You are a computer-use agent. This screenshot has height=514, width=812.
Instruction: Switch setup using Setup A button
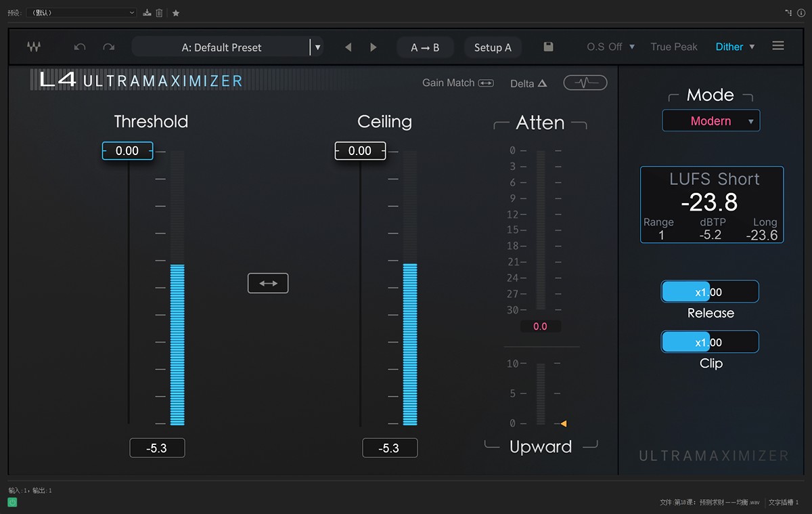[493, 47]
